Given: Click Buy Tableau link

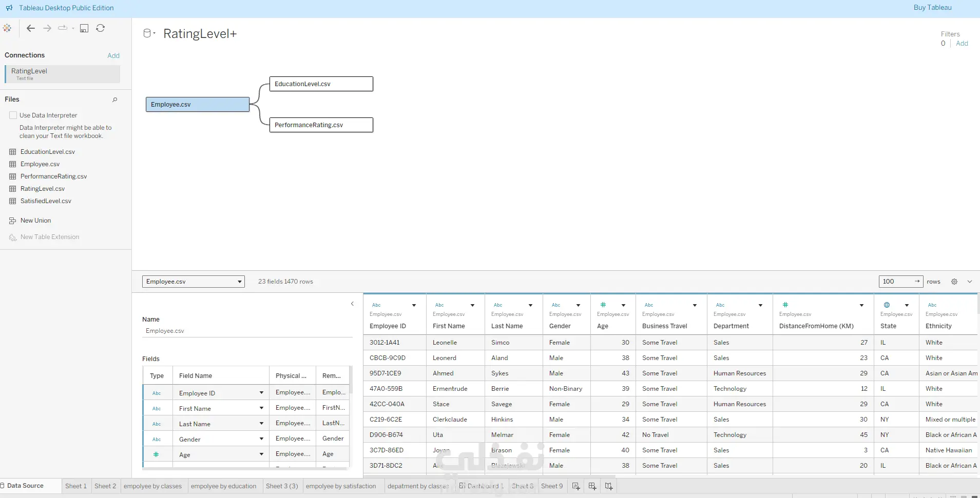Looking at the screenshot, I should (933, 8).
